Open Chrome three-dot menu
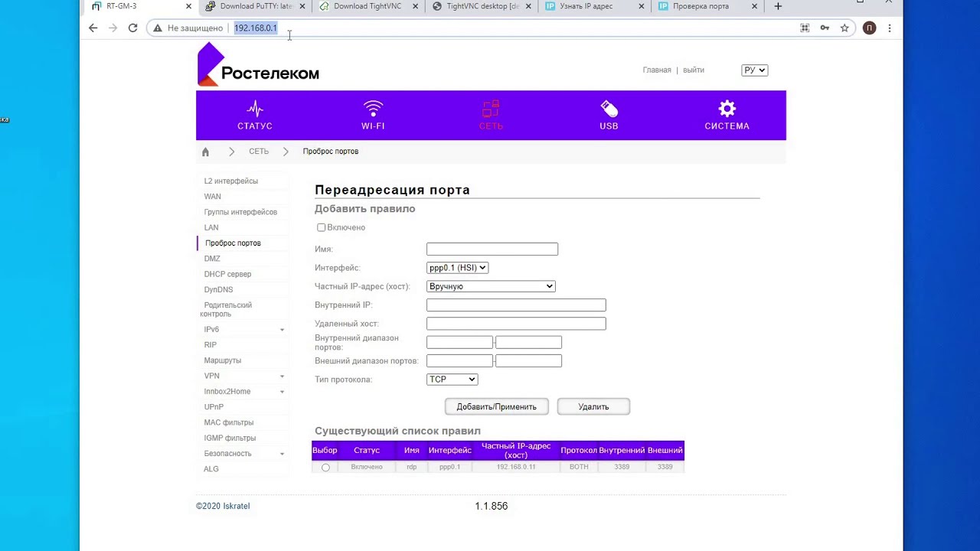Screen dimensions: 980x551 [x=889, y=28]
